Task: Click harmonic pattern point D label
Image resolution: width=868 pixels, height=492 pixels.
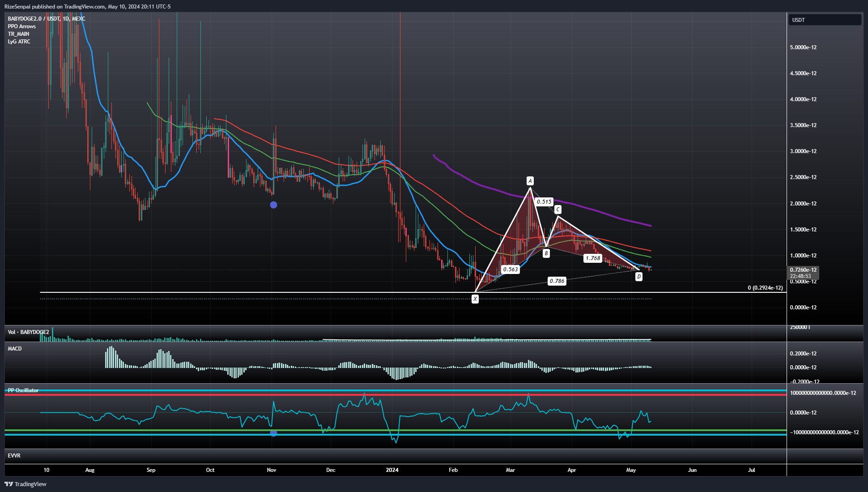Action: (x=639, y=277)
